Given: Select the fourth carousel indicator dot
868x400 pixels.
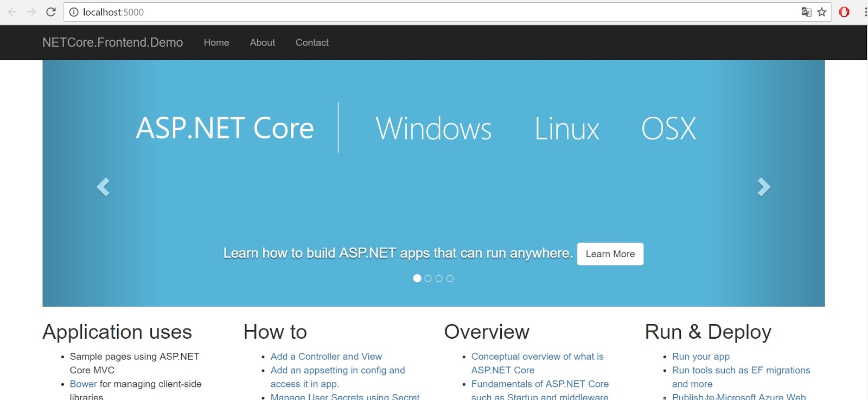Looking at the screenshot, I should [x=450, y=278].
